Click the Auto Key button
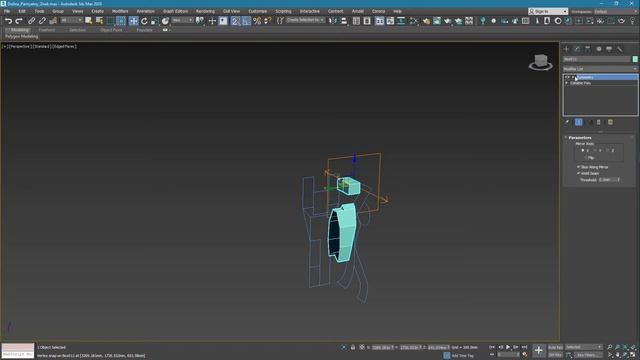The width and height of the screenshot is (640, 360). click(x=555, y=347)
